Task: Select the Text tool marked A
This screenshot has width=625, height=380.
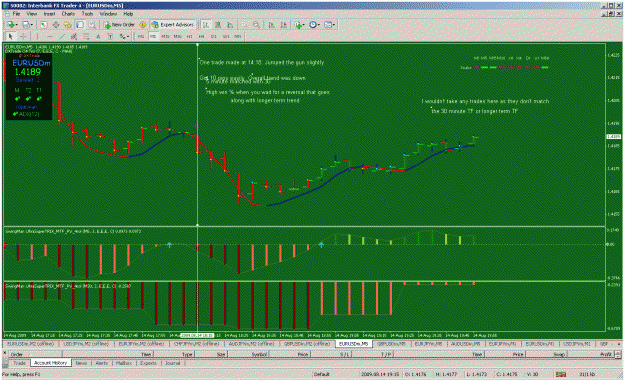Action: point(98,36)
